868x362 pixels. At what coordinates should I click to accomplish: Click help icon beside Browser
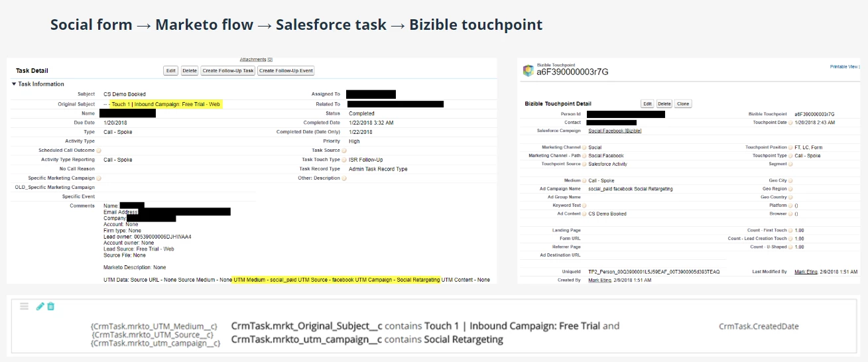791,214
